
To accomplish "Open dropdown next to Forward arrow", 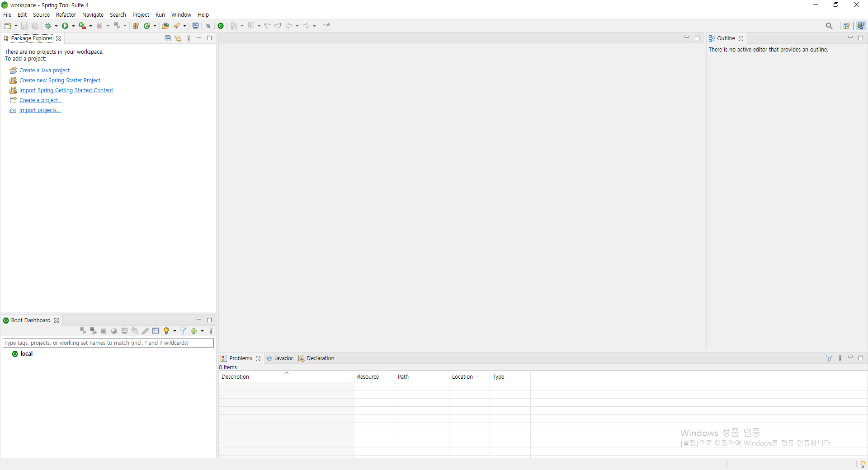I will coord(314,26).
